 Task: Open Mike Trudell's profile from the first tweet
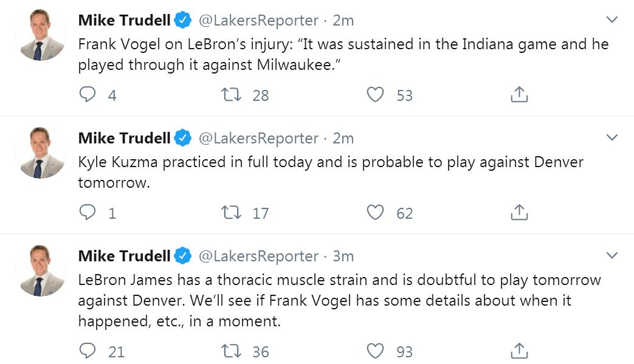tap(124, 20)
